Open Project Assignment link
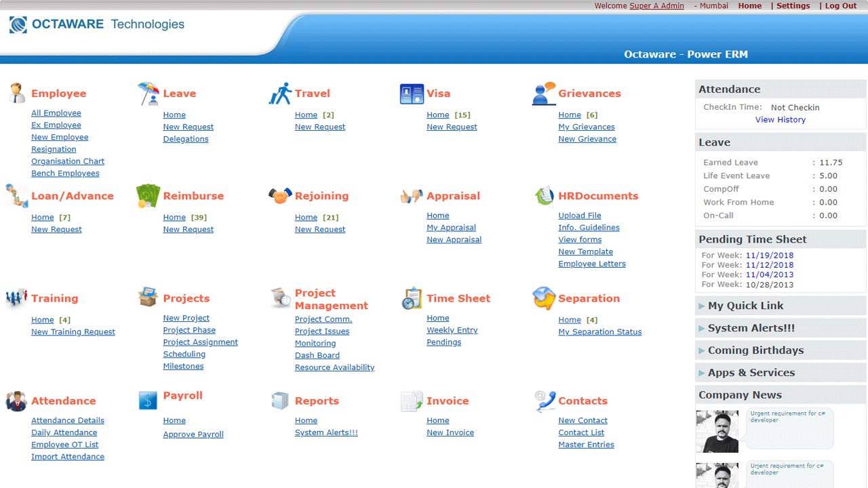The width and height of the screenshot is (868, 488). 200,342
